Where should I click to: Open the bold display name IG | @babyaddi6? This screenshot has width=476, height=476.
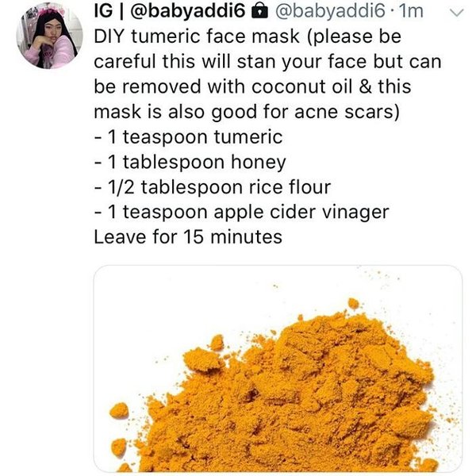[170, 11]
